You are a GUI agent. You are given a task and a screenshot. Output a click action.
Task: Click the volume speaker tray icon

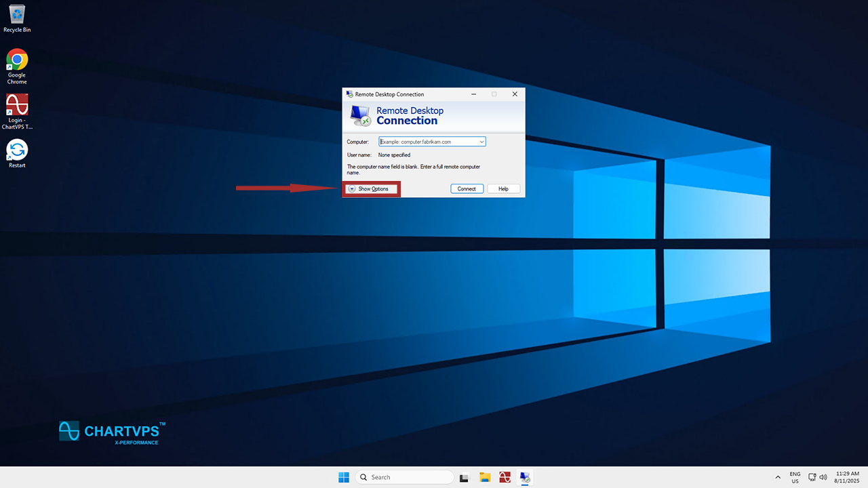tap(823, 477)
